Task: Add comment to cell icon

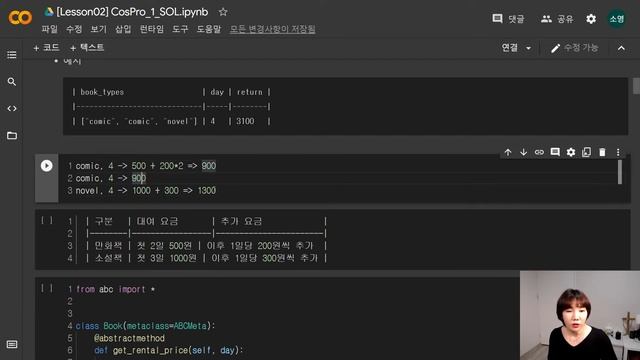Action: [555, 152]
